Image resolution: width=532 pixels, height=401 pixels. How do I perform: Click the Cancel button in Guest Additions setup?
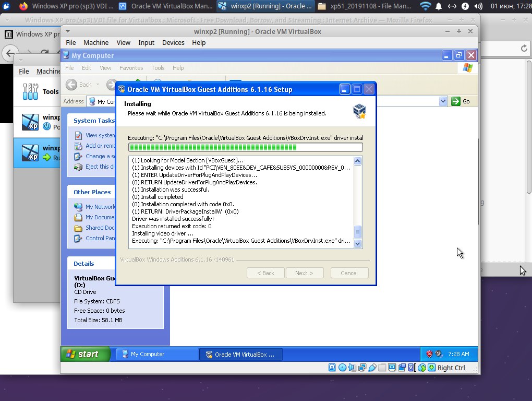349,273
